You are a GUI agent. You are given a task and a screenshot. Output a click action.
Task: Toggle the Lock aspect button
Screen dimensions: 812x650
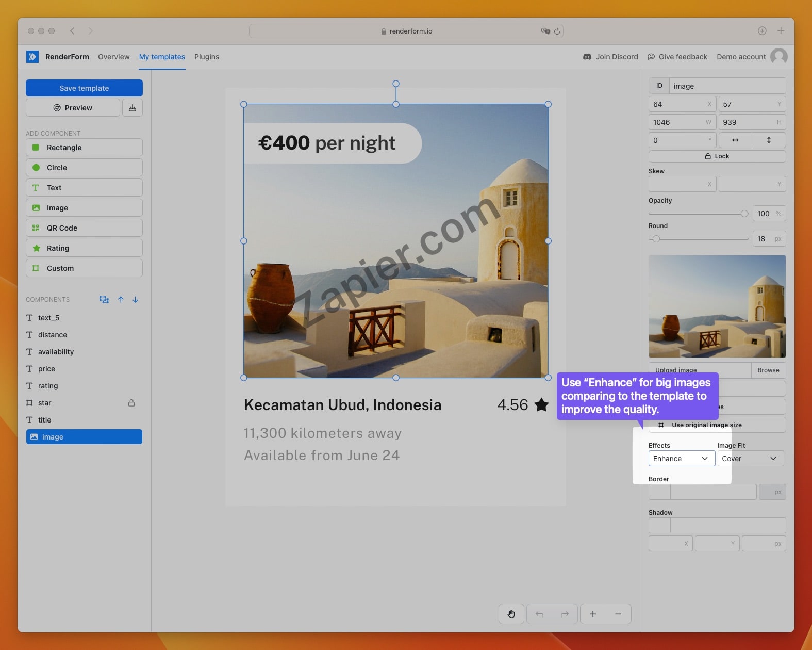pos(717,156)
